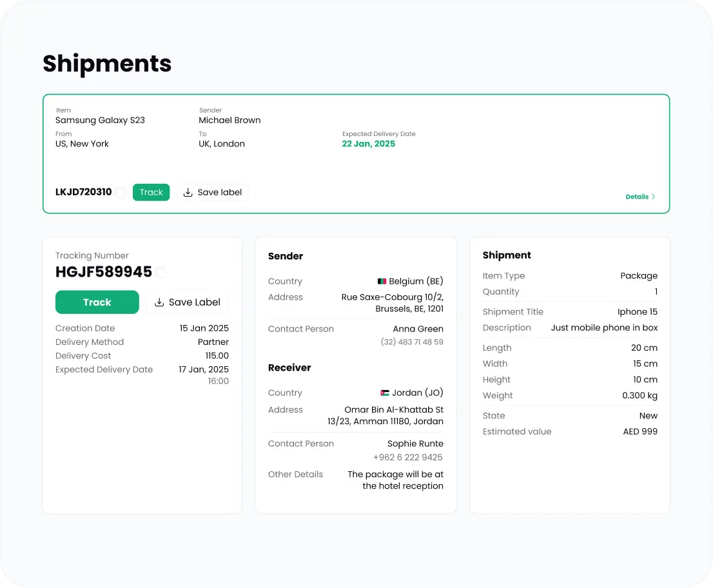This screenshot has height=588, width=713.
Task: Click the 22 Jan, 2025 delivery date
Action: 368,144
